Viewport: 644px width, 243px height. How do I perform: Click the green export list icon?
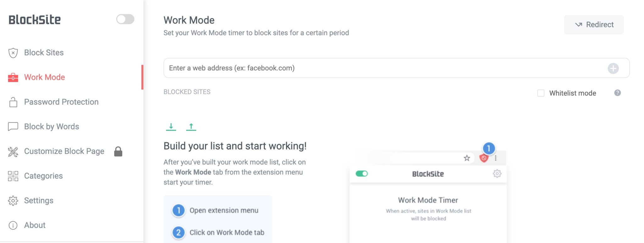click(191, 126)
